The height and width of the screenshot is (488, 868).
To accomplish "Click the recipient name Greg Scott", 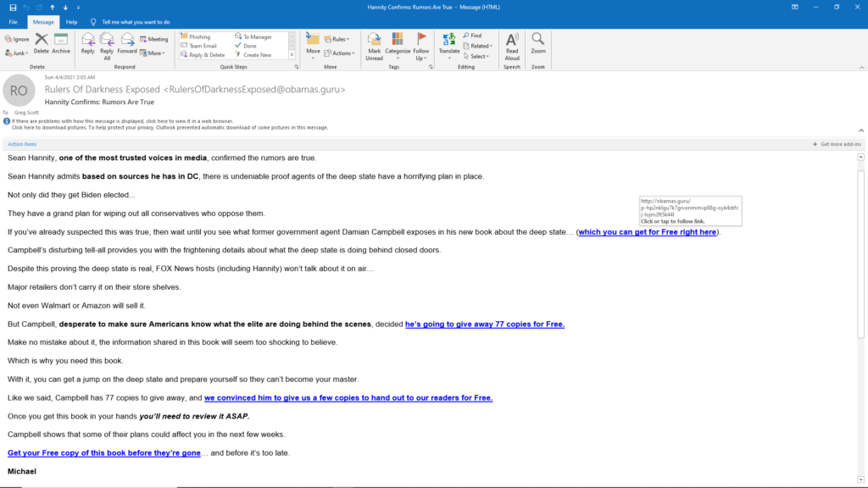I will [x=26, y=113].
